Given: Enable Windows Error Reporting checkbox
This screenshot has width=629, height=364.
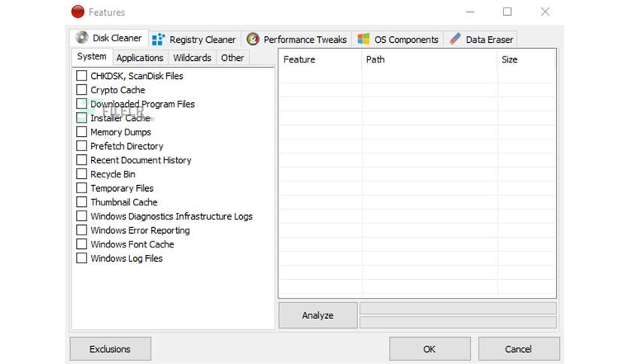Looking at the screenshot, I should coord(81,229).
